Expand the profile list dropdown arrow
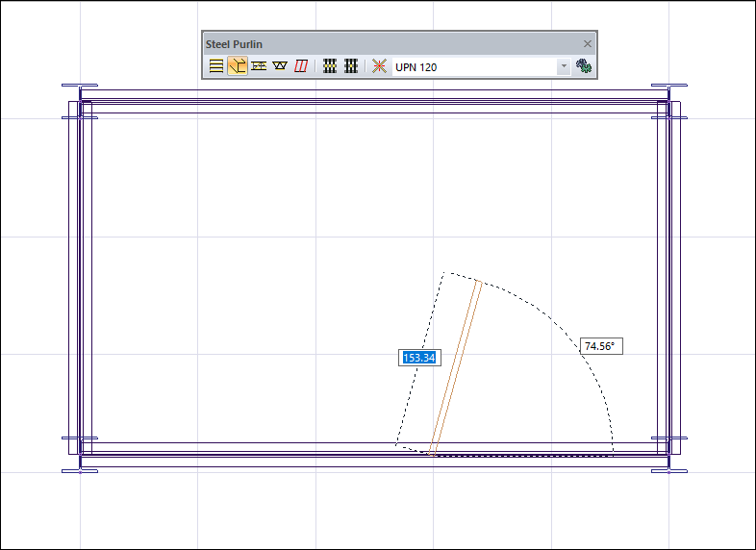 point(564,67)
